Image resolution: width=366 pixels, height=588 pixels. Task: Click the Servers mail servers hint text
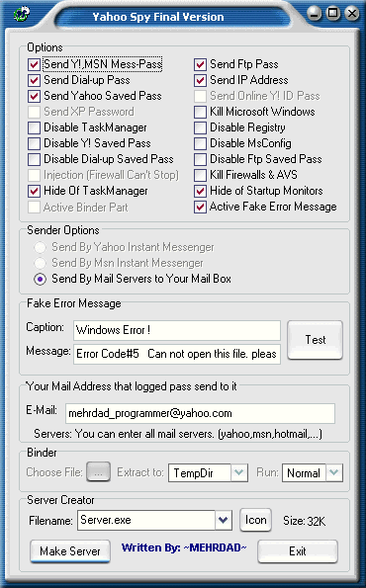(178, 434)
